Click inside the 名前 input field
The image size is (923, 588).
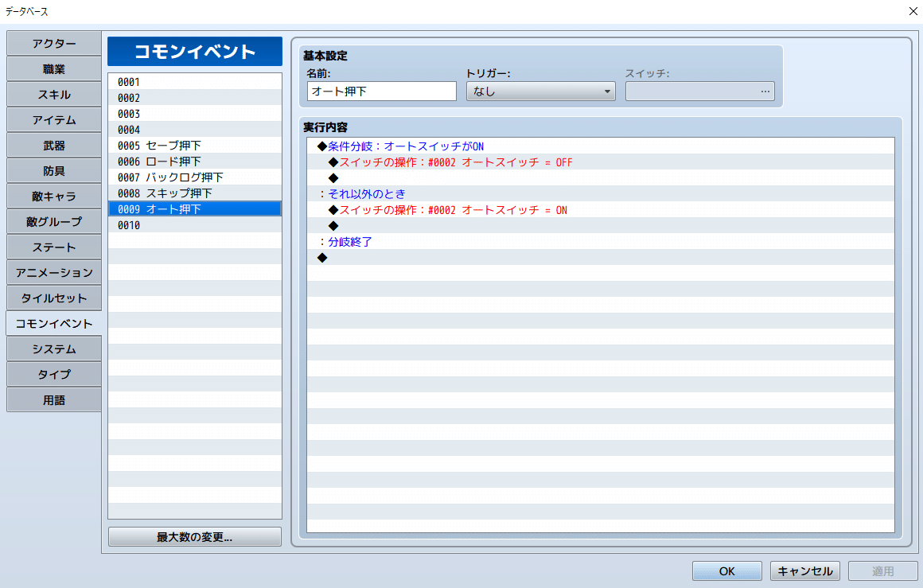(x=380, y=91)
